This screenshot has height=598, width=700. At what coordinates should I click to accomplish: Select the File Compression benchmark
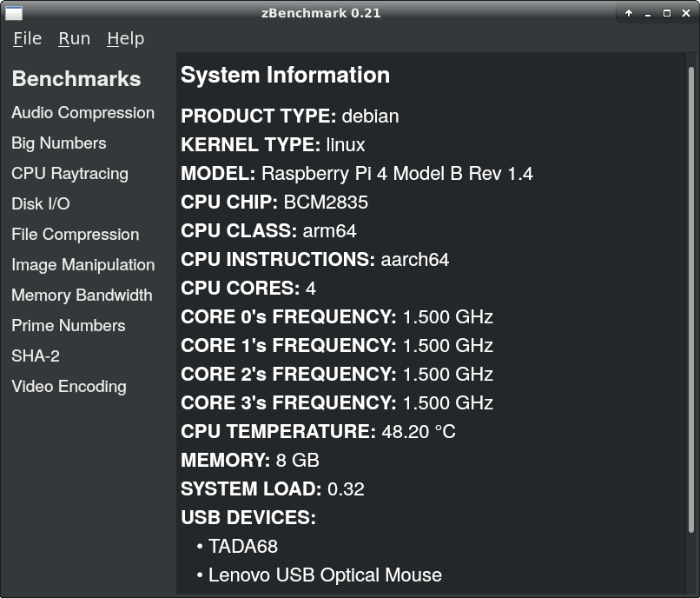tap(76, 234)
